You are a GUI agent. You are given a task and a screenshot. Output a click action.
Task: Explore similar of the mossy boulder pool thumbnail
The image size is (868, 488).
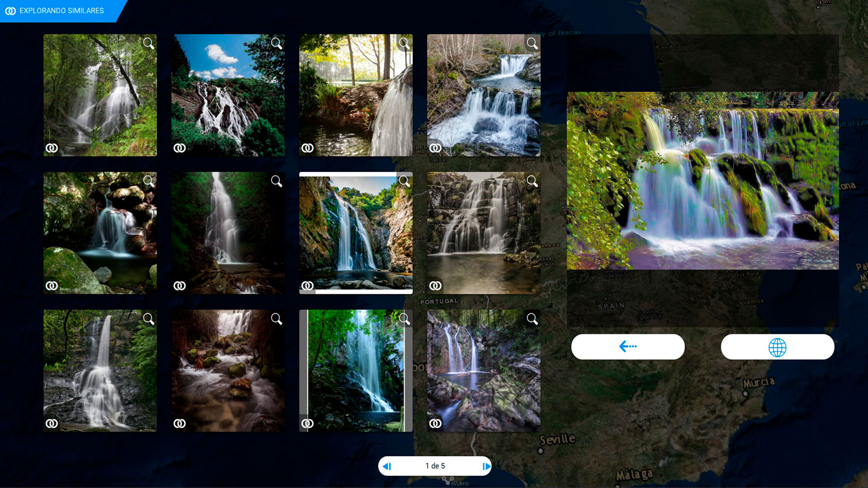52,286
